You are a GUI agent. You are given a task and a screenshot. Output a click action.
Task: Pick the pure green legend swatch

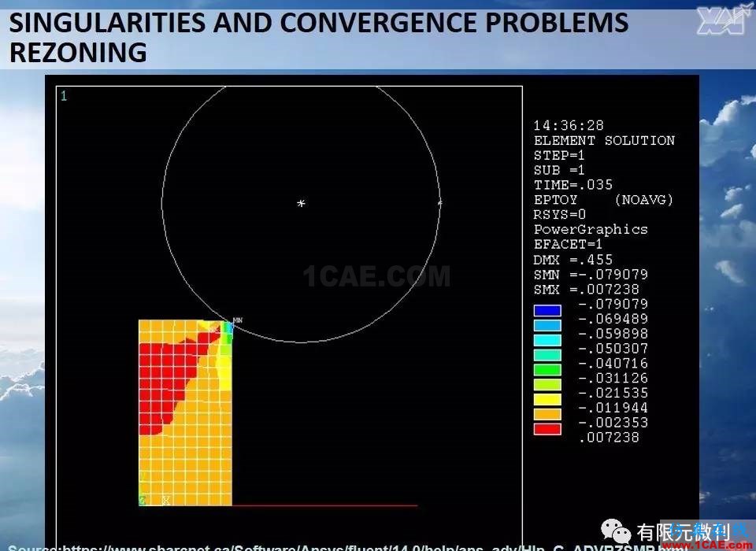547,370
